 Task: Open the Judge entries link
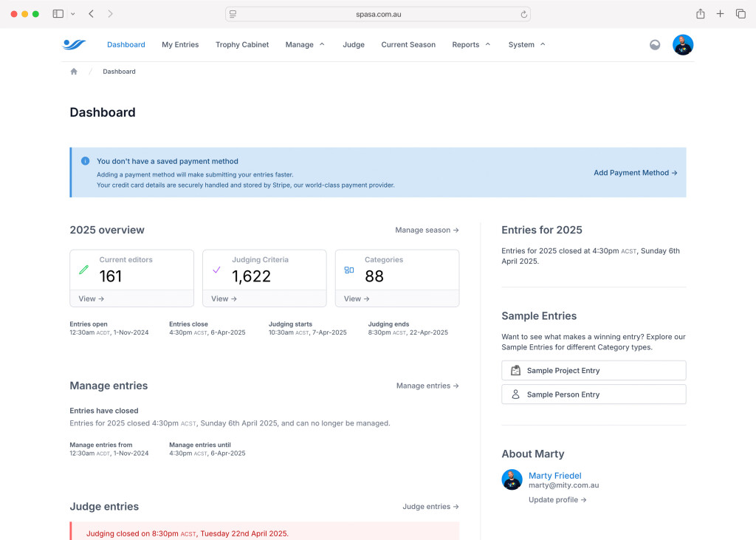[x=430, y=506]
